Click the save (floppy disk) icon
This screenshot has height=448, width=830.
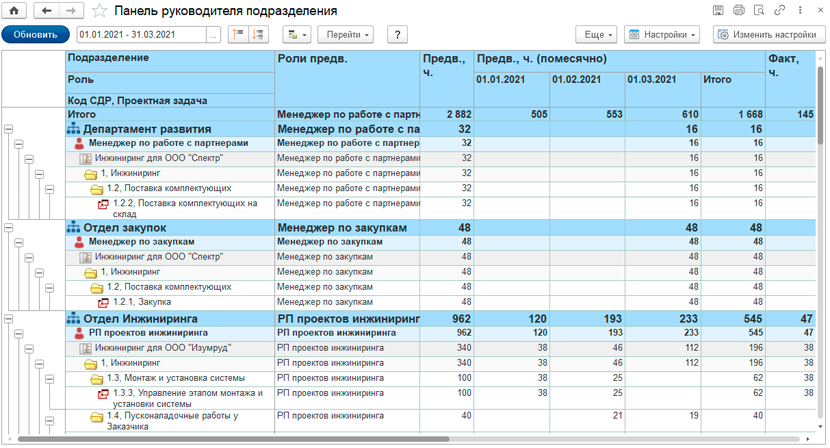pos(718,11)
